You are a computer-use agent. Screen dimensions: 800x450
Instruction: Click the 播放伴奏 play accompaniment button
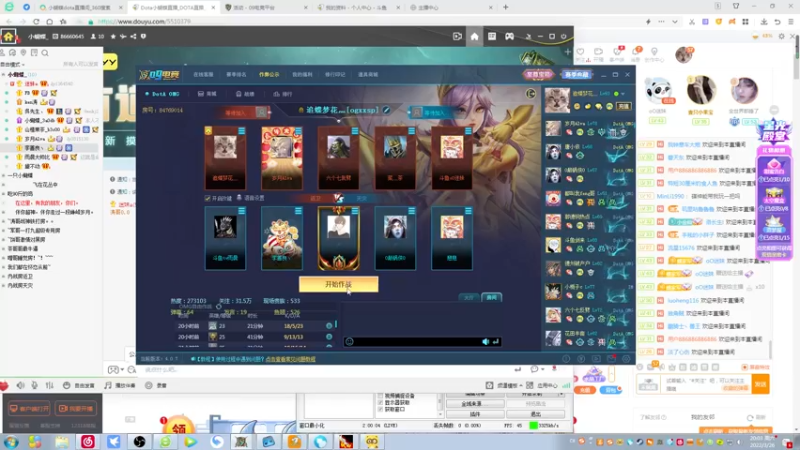click(120, 385)
